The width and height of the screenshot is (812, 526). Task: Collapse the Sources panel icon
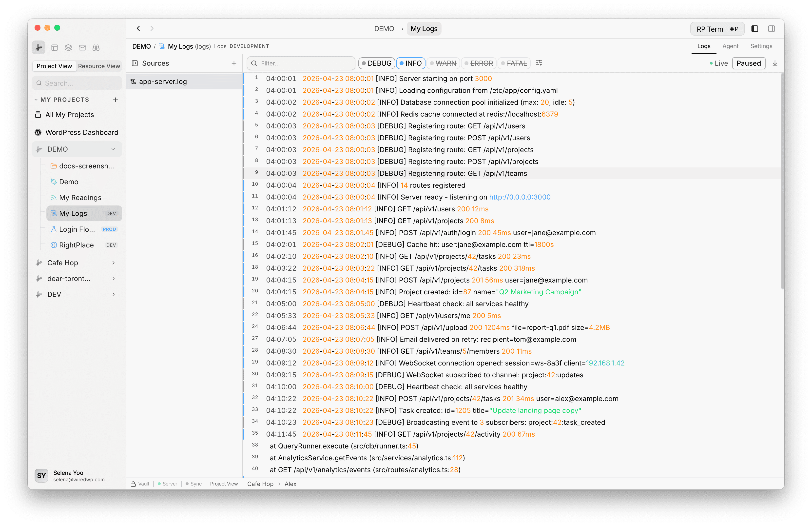(x=135, y=63)
